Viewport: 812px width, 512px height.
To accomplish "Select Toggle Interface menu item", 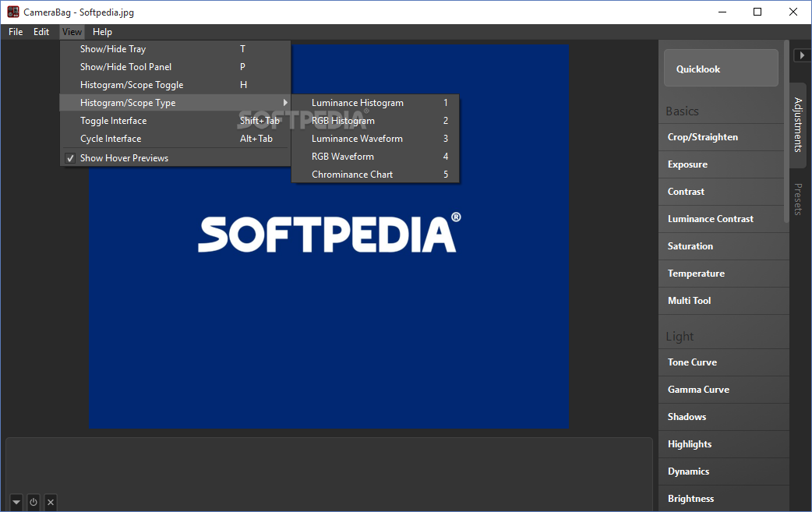I will click(x=175, y=121).
